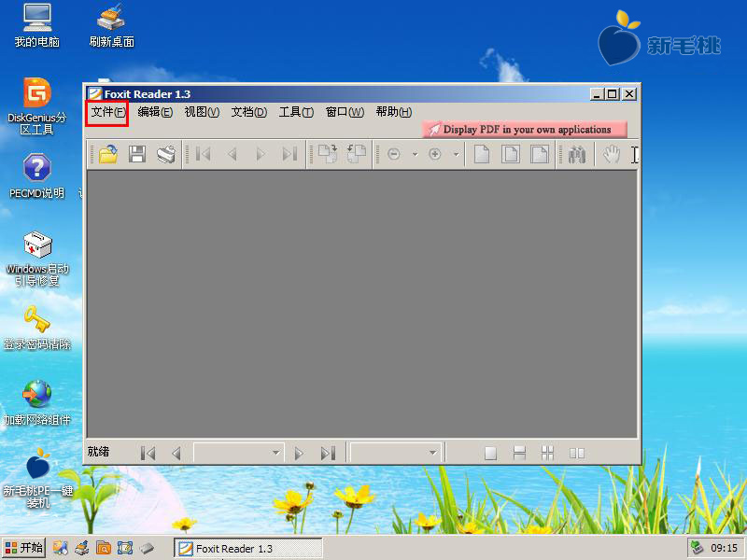
Task: Click the 登录密码清除 key icon
Action: point(37,328)
